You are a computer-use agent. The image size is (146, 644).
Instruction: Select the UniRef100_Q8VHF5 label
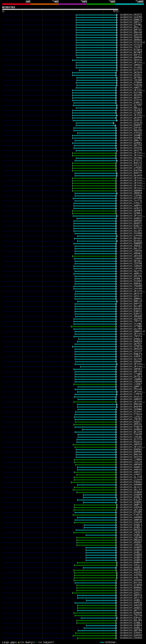[x=131, y=211]
